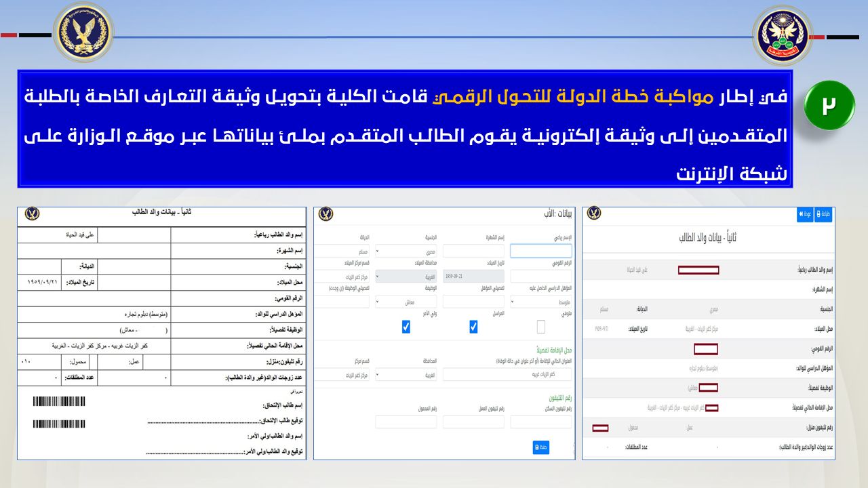Viewport: 868px width, 488px height.
Task: Click the eagle logo in the father data form
Action: click(x=325, y=214)
